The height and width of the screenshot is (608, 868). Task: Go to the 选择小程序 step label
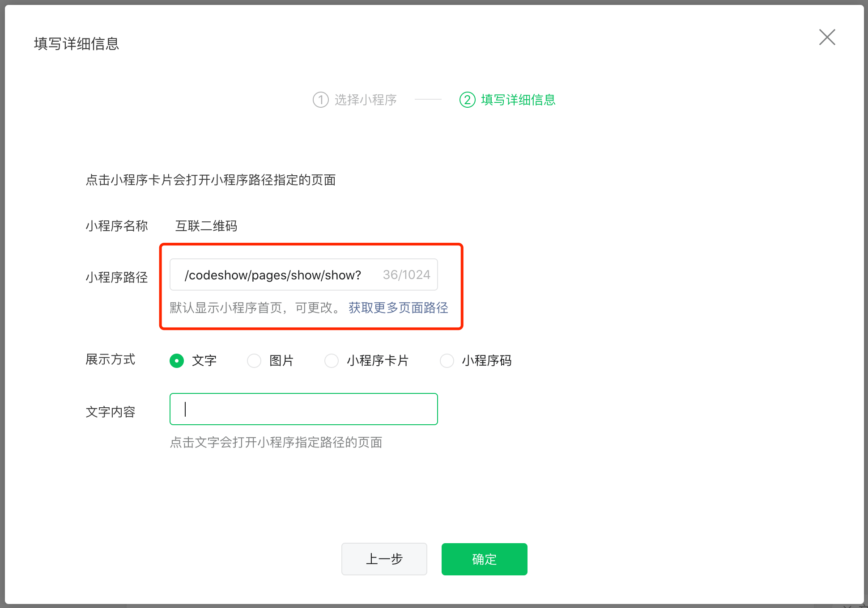point(366,100)
